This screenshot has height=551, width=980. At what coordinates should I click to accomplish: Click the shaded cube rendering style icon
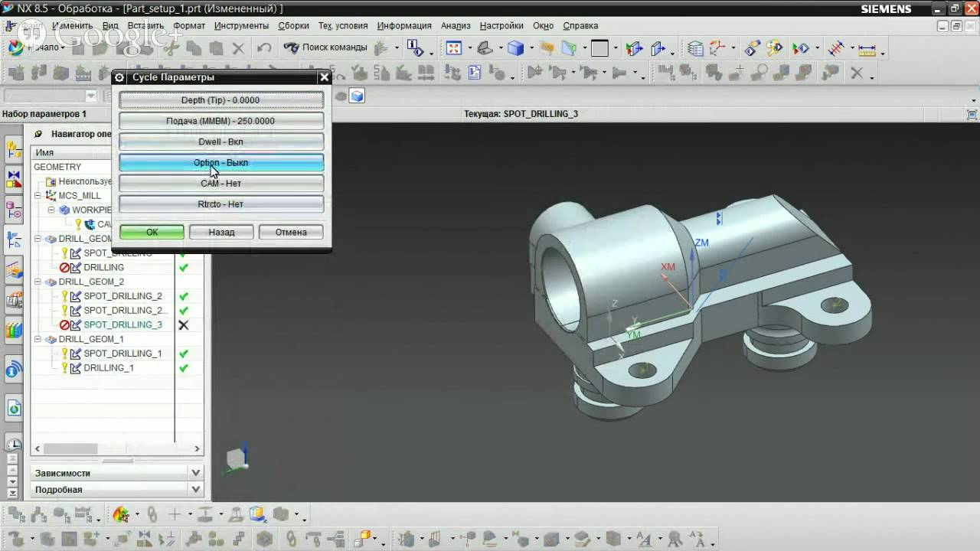coord(516,48)
